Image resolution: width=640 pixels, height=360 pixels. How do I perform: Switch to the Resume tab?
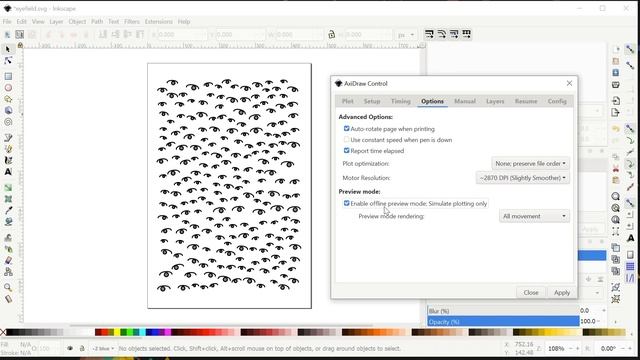526,101
